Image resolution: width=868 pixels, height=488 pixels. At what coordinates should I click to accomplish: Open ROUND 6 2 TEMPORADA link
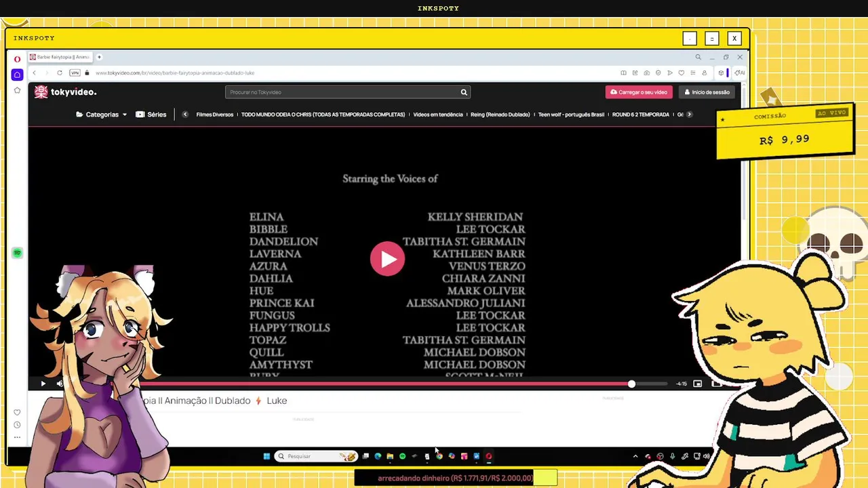(641, 115)
